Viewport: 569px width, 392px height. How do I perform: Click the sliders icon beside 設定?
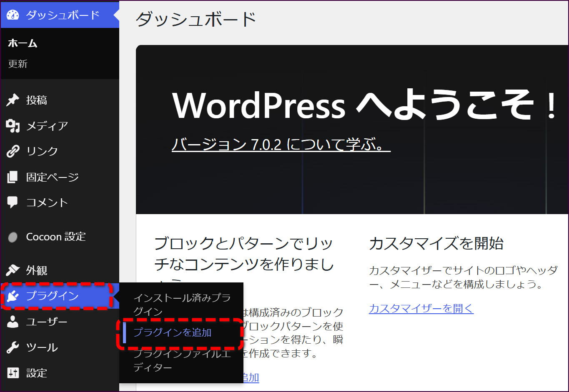[13, 373]
